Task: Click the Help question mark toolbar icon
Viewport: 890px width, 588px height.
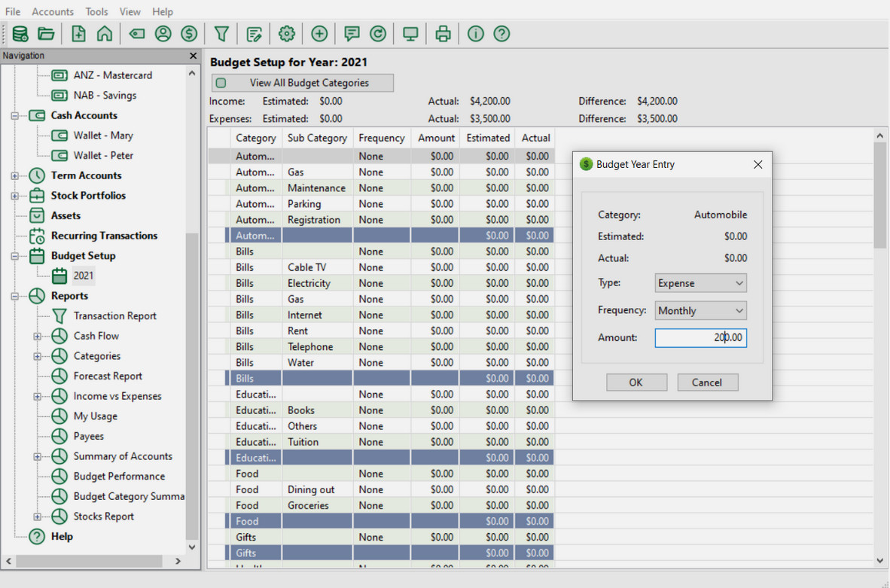Action: [501, 34]
